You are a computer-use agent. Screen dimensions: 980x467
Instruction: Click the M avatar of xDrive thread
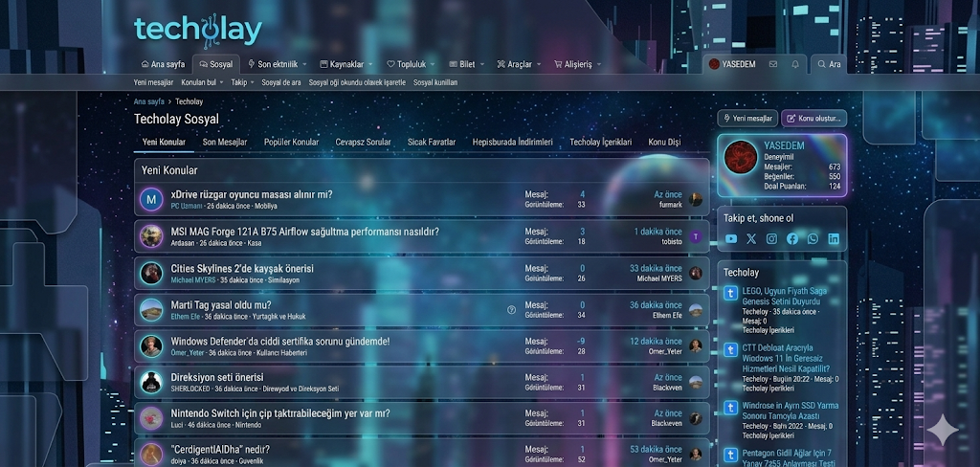(151, 200)
